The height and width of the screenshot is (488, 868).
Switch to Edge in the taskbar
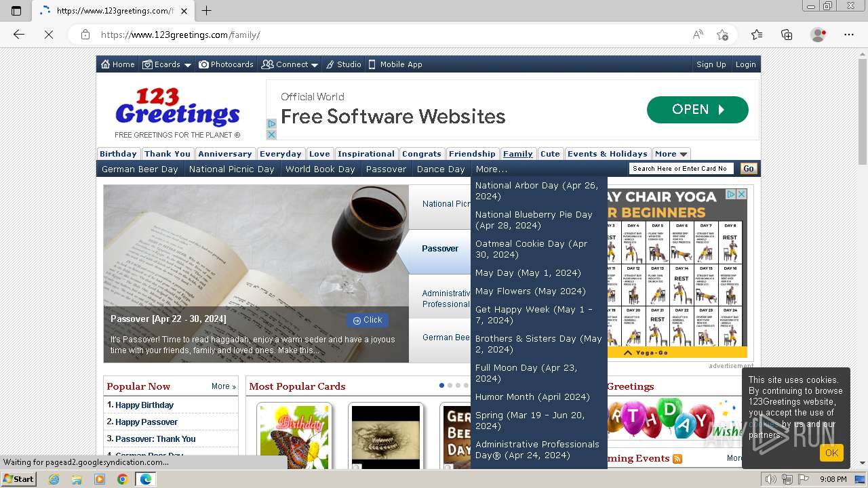(146, 479)
